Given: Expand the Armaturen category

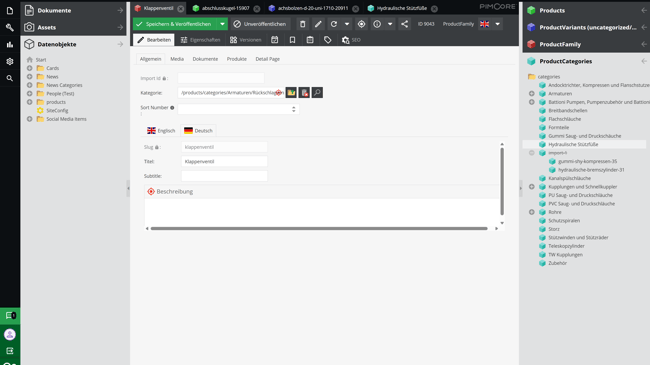Looking at the screenshot, I should coord(531,94).
